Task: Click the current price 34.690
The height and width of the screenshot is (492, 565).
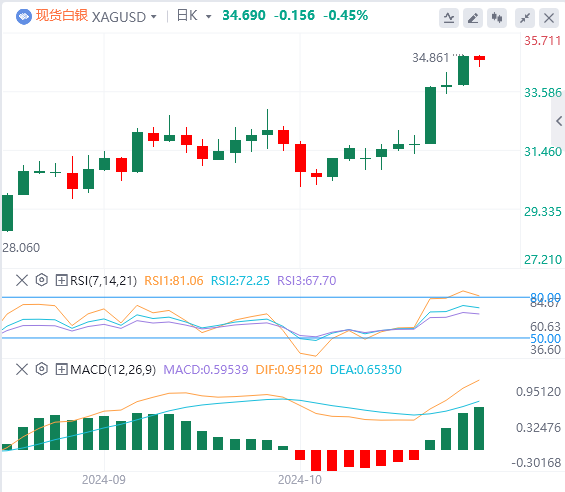Action: coord(244,15)
